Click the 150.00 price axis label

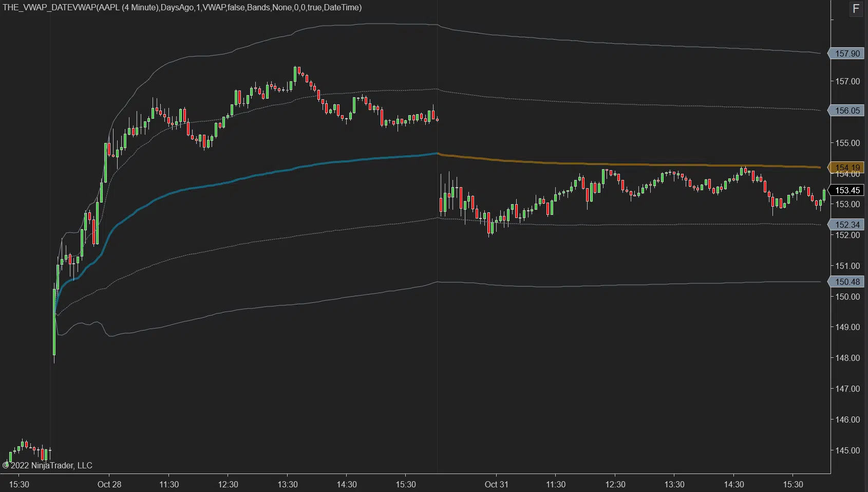tap(847, 297)
